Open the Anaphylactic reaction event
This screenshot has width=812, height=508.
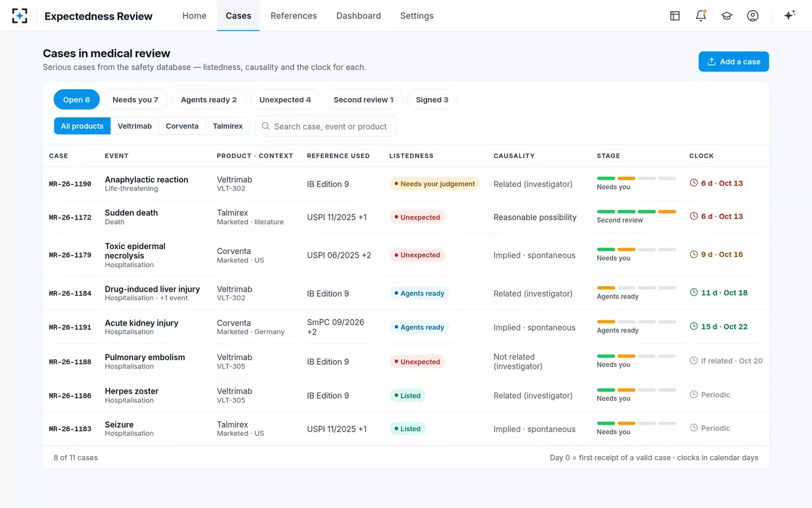(147, 179)
